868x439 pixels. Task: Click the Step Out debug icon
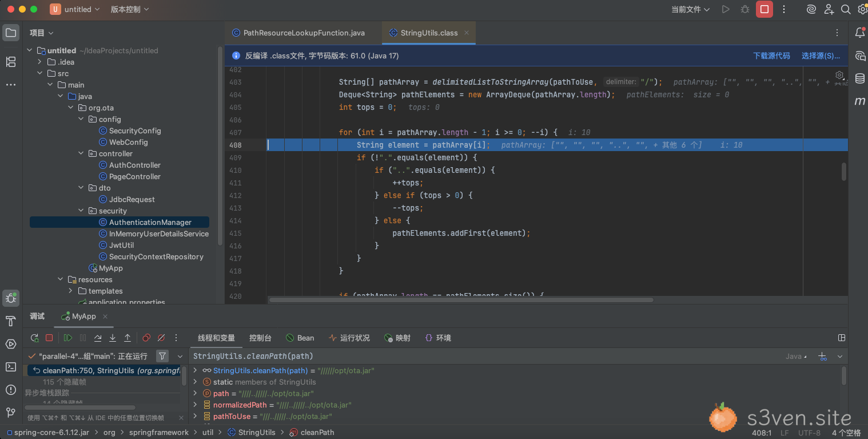click(x=128, y=338)
